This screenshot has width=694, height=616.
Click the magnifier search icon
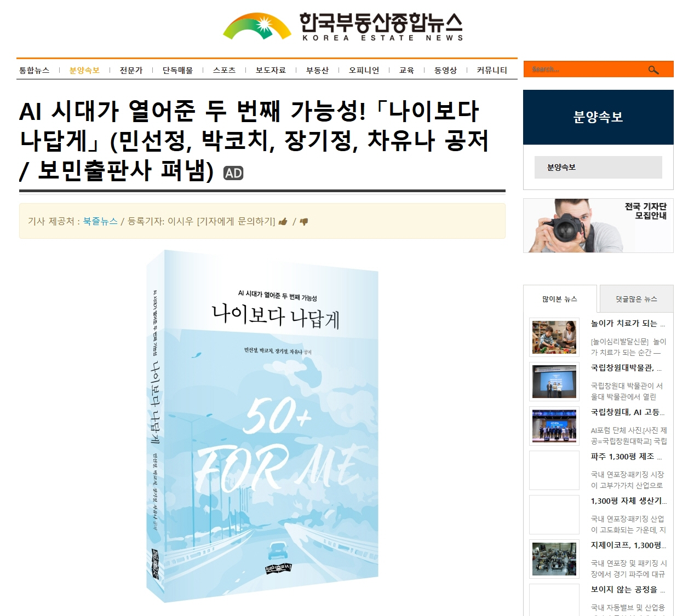click(x=653, y=70)
